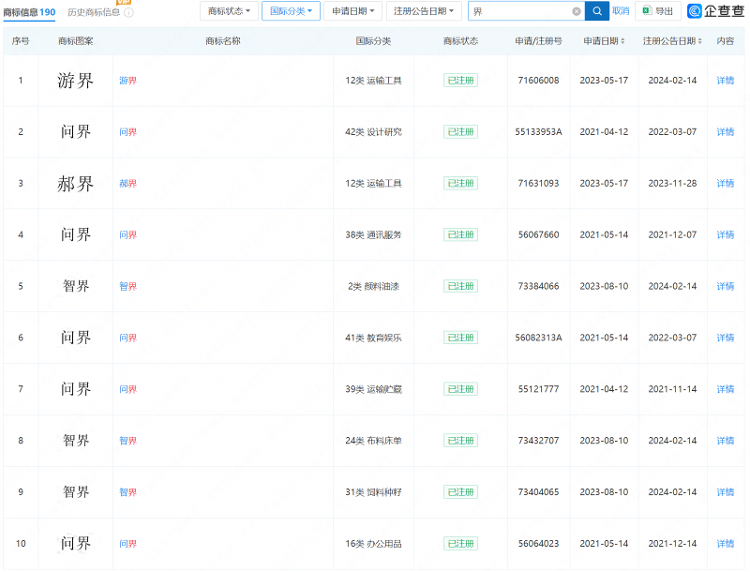Open 详情 for trademark 55133953A

tap(725, 132)
